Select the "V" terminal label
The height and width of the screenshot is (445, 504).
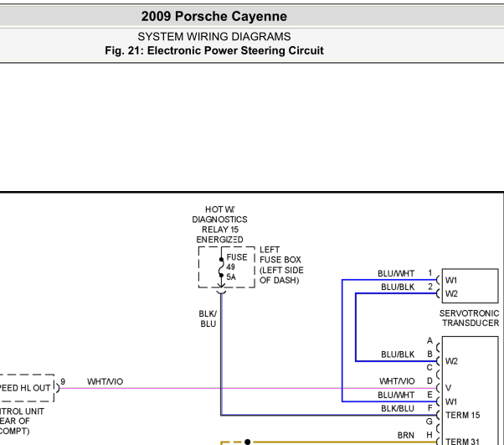click(x=449, y=388)
